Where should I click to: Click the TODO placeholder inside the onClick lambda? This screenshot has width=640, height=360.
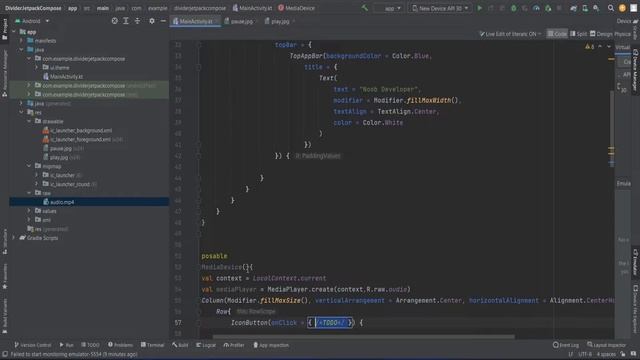330,323
